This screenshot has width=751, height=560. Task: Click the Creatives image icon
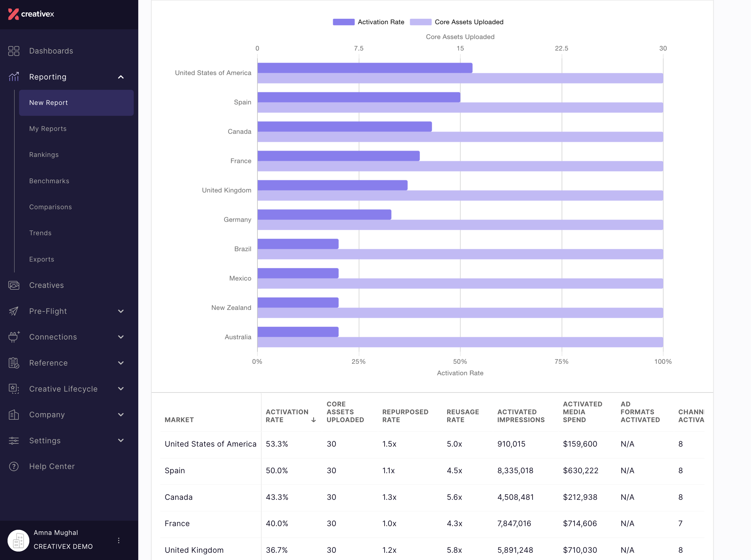(x=14, y=285)
